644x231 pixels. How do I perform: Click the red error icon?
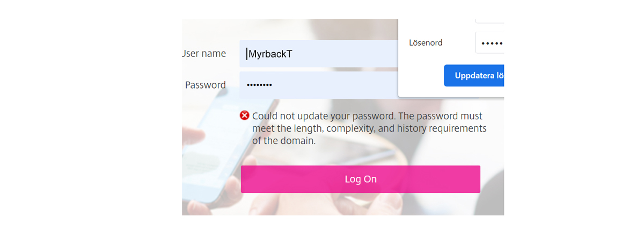tap(244, 115)
